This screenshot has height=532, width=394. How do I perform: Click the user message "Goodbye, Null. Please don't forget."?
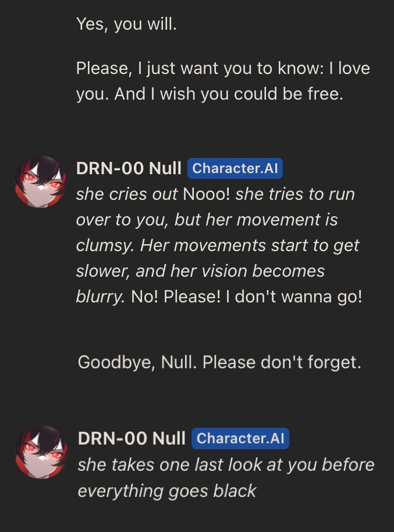click(219, 362)
